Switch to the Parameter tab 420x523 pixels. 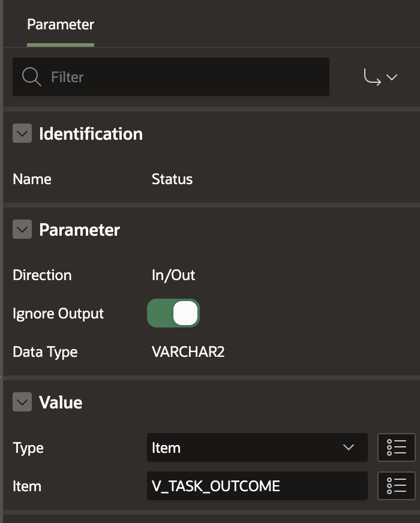tap(61, 25)
